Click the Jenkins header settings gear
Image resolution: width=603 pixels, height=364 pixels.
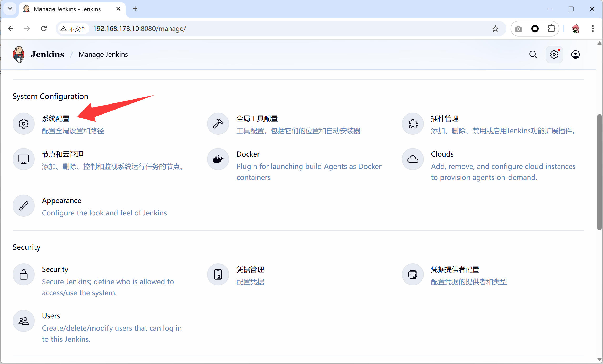pyautogui.click(x=554, y=55)
